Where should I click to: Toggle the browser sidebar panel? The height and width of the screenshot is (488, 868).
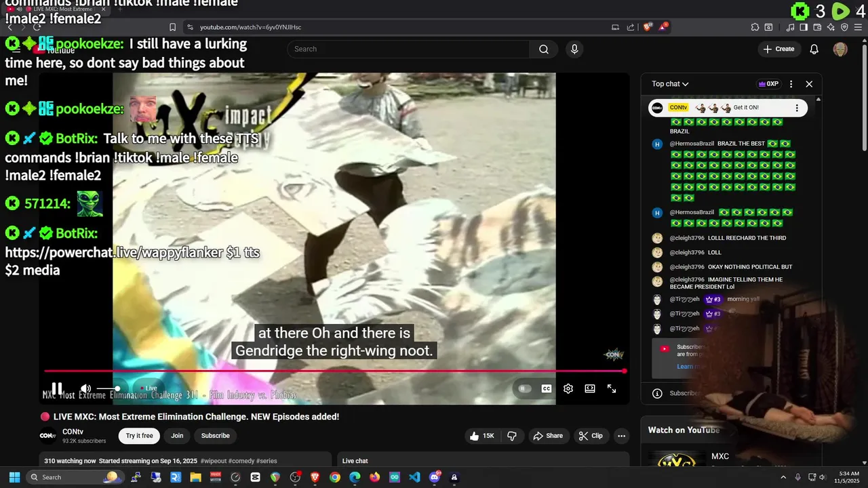(x=804, y=27)
